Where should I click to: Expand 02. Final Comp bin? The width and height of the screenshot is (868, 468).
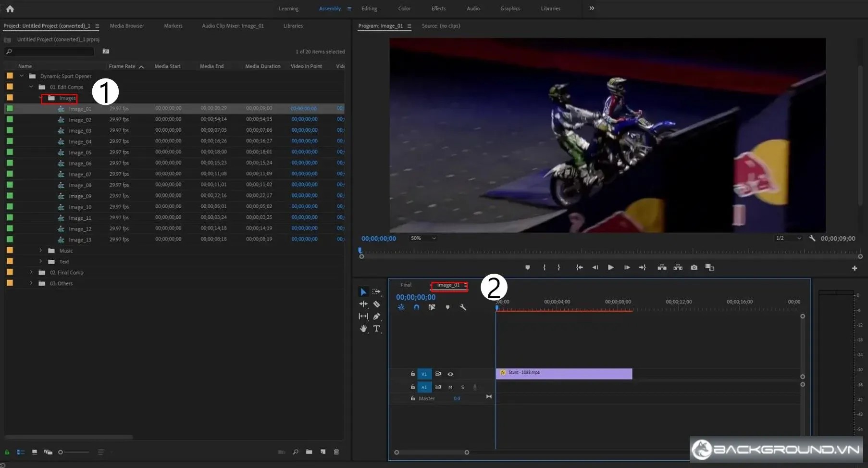pyautogui.click(x=31, y=272)
